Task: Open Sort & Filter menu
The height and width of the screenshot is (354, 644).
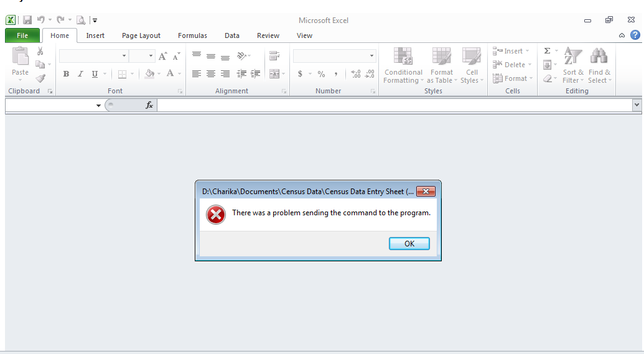Action: click(573, 65)
